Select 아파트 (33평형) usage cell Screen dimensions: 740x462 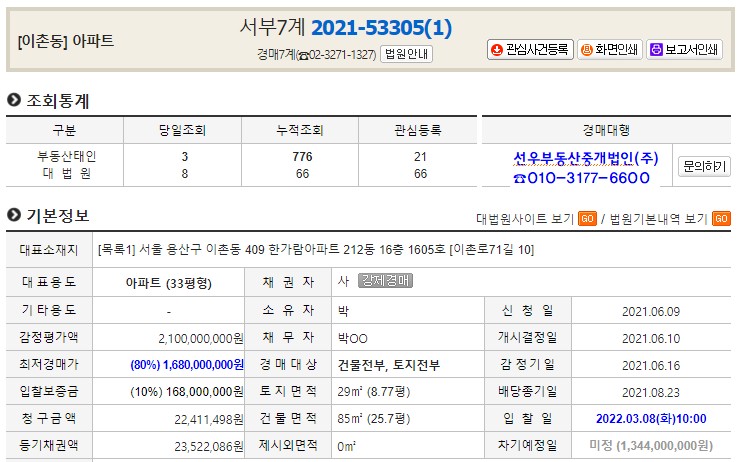tap(168, 283)
